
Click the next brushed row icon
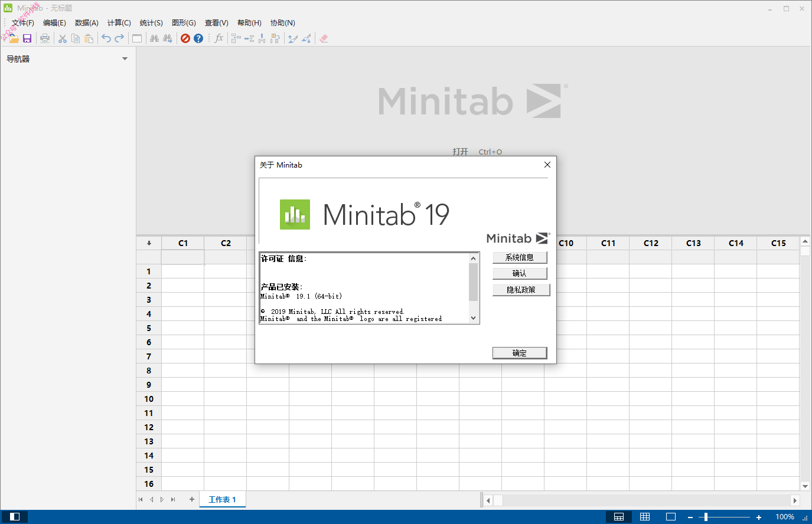click(x=306, y=38)
